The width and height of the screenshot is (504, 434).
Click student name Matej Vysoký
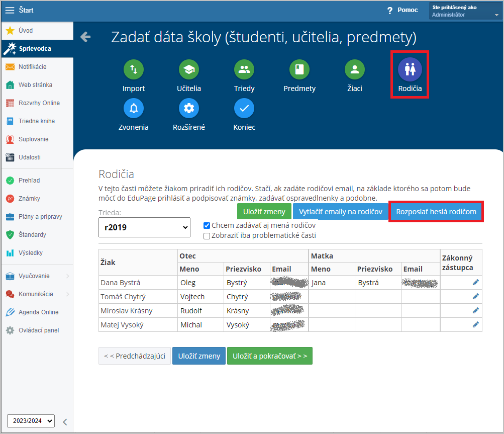pos(122,325)
